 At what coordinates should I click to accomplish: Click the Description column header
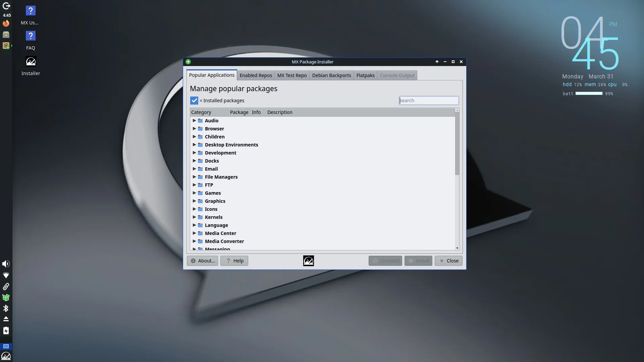[x=360, y=112]
